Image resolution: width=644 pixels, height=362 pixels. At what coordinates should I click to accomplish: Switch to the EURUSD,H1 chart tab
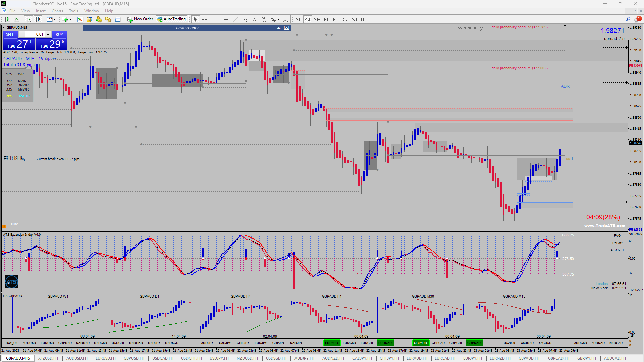[105, 358]
